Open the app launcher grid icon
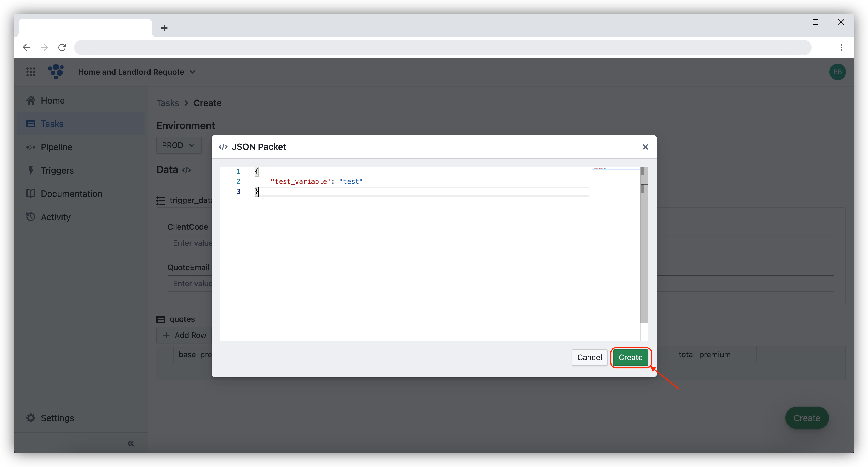The width and height of the screenshot is (868, 467). pos(31,72)
